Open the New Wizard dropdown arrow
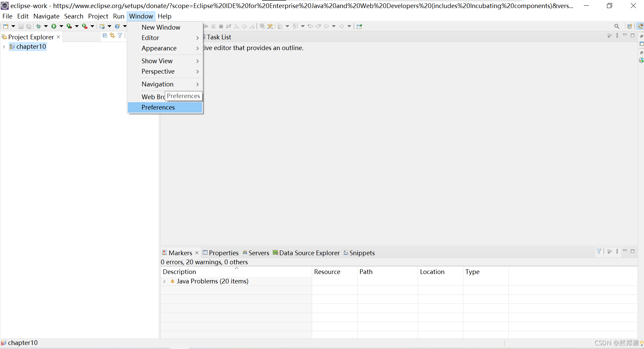Viewport: 644px width, 349px height. (13, 26)
